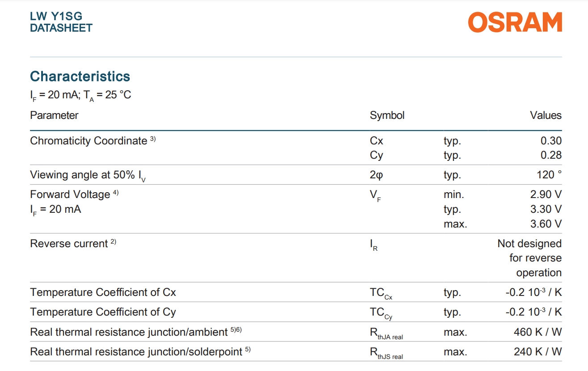
Task: Click the Symbol column header
Action: coord(387,115)
